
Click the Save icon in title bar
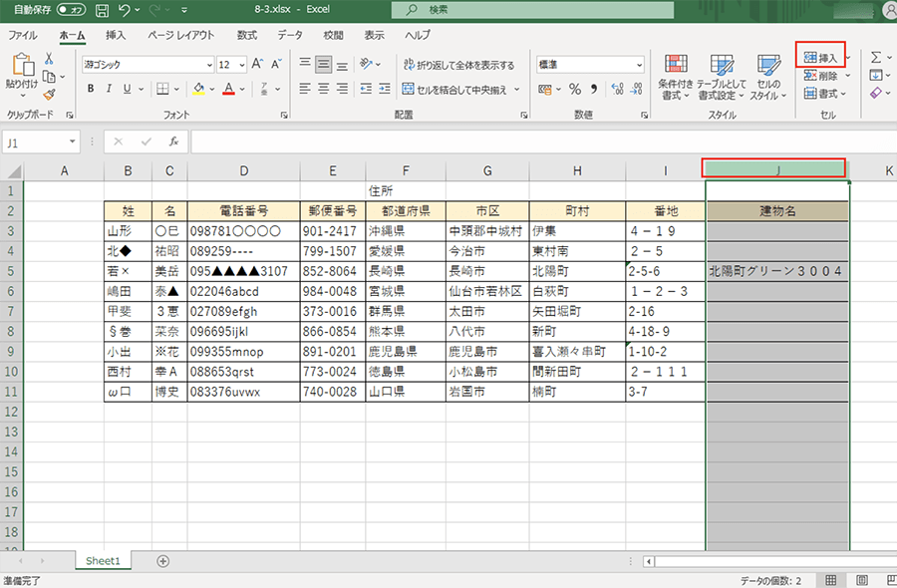102,10
